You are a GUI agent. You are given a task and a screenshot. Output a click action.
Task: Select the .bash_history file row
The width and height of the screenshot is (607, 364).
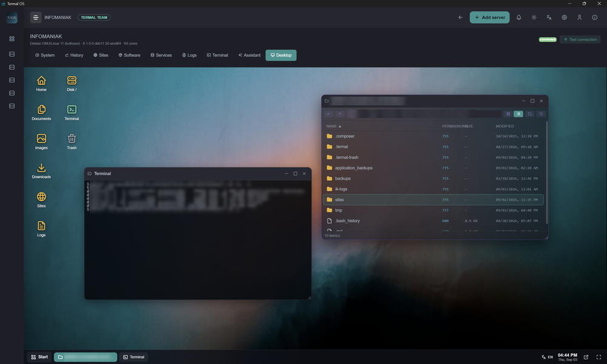tap(433, 221)
